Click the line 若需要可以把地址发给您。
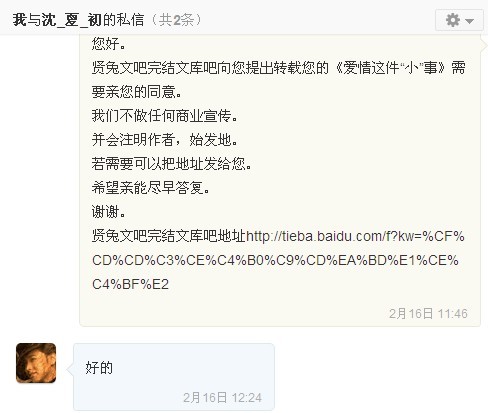This screenshot has height=413, width=488. point(172,164)
